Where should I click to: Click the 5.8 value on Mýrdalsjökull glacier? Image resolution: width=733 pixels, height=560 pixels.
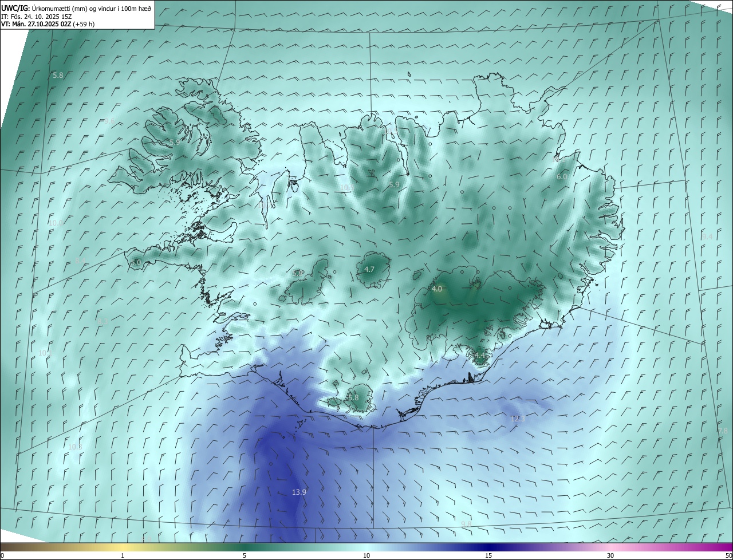point(353,397)
